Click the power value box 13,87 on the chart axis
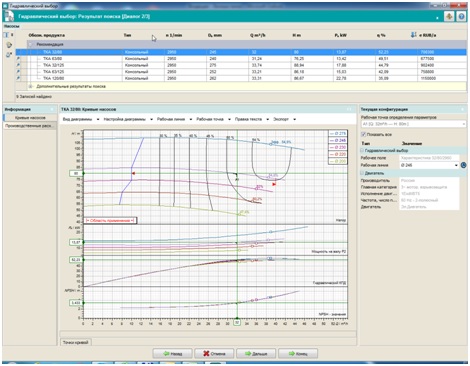Image resolution: width=470 pixels, height=366 pixels. pyautogui.click(x=76, y=242)
